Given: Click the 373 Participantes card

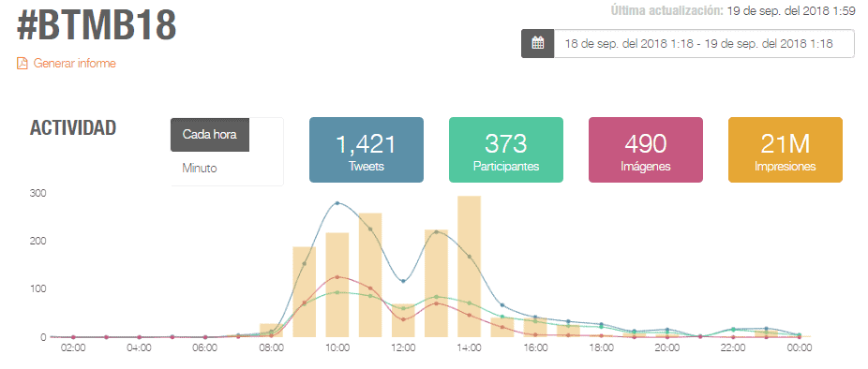Looking at the screenshot, I should click(506, 150).
